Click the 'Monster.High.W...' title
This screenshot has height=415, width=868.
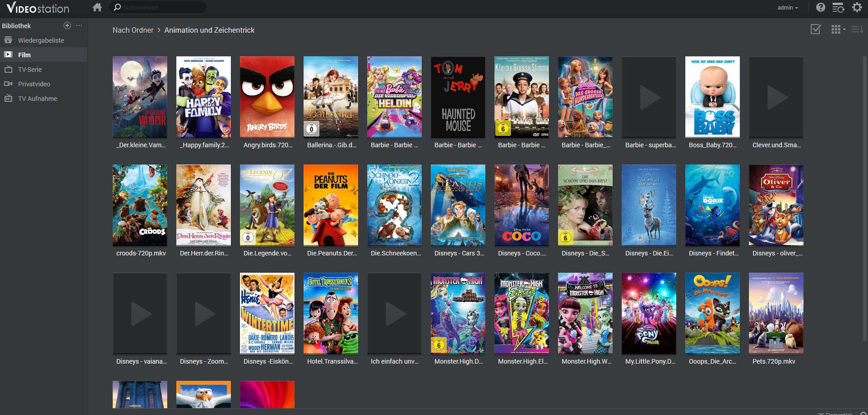coord(586,361)
